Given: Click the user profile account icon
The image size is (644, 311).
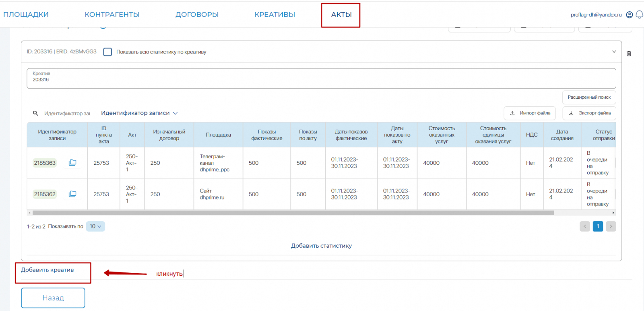Looking at the screenshot, I should pyautogui.click(x=630, y=15).
